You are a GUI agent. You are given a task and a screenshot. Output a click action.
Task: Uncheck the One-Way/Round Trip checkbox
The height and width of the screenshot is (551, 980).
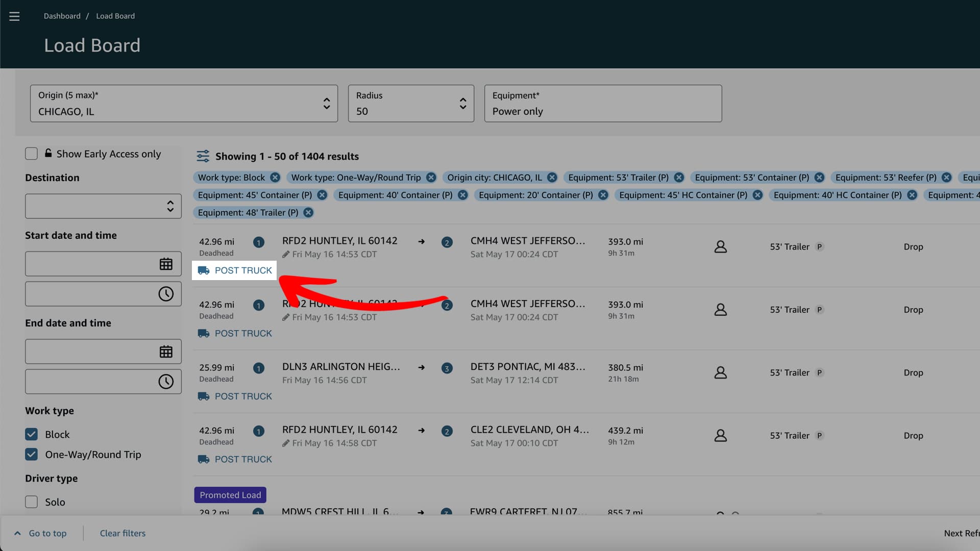tap(31, 454)
